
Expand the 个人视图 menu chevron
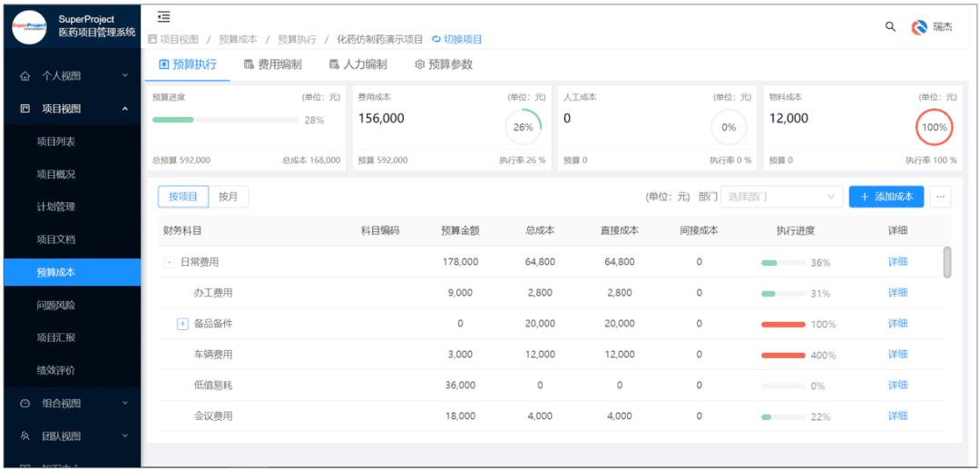(124, 75)
